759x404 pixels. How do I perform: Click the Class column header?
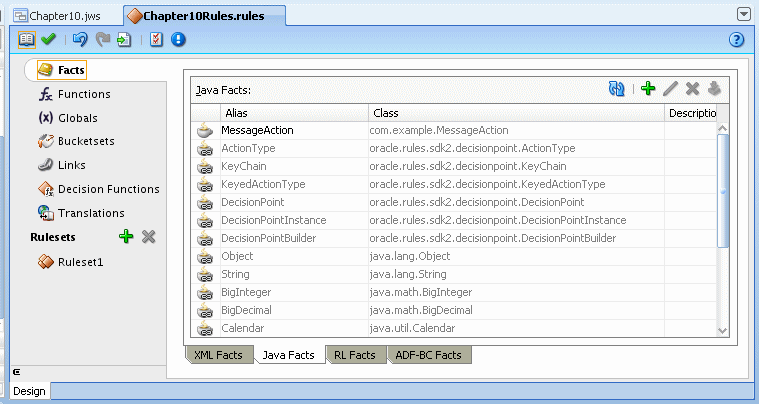pyautogui.click(x=516, y=113)
